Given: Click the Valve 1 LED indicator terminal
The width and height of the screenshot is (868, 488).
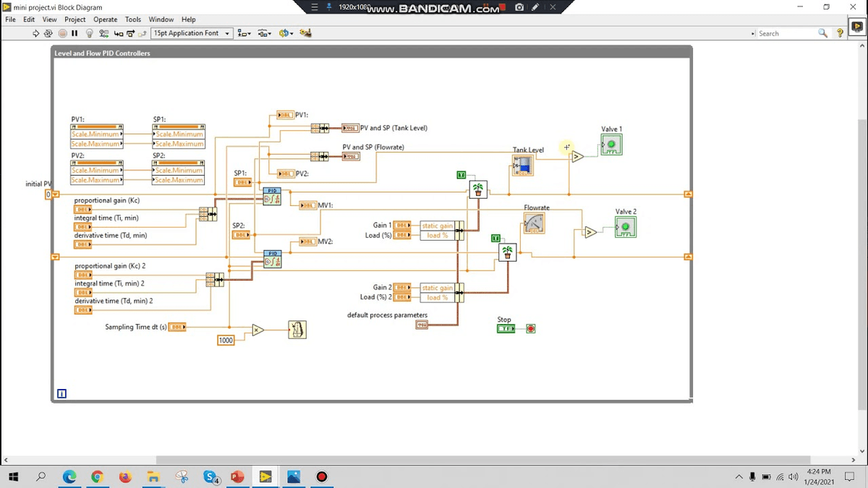Looking at the screenshot, I should click(x=611, y=145).
